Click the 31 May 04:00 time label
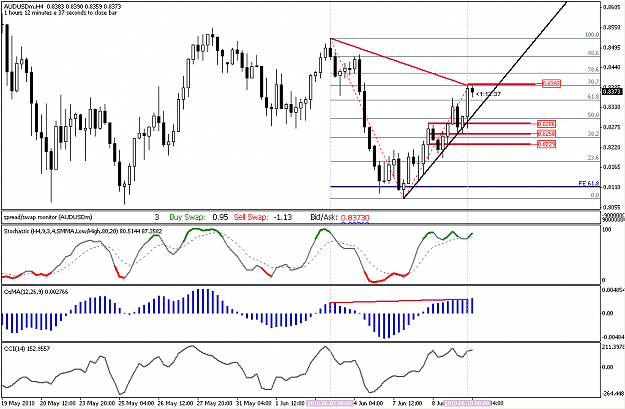The image size is (625, 409). (253, 403)
